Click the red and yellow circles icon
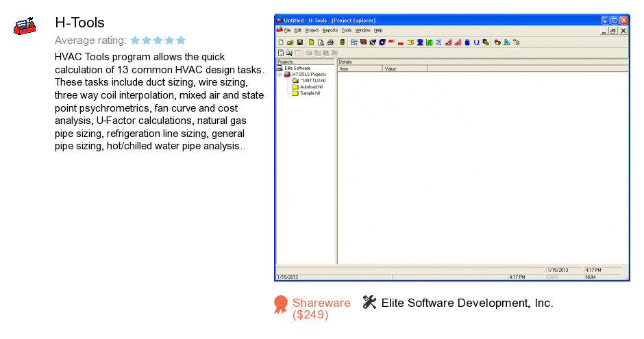This screenshot has width=644, height=339. 497,42
